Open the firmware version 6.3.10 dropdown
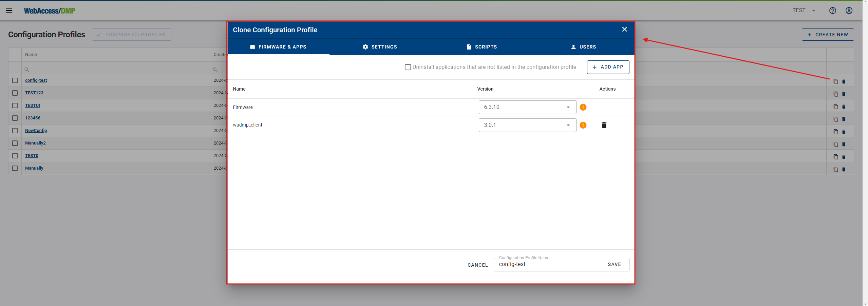 [568, 107]
